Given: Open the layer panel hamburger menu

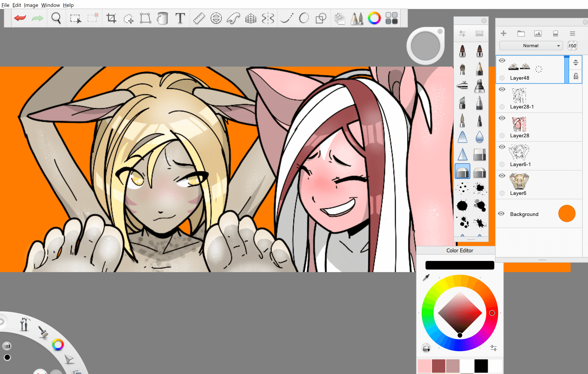Looking at the screenshot, I should tap(572, 34).
